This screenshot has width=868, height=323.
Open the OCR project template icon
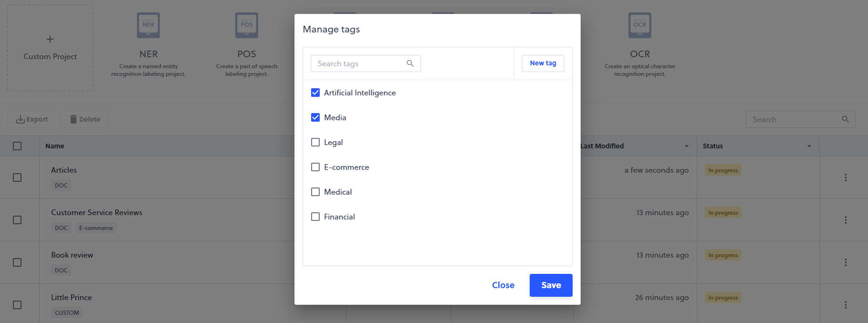click(x=639, y=25)
